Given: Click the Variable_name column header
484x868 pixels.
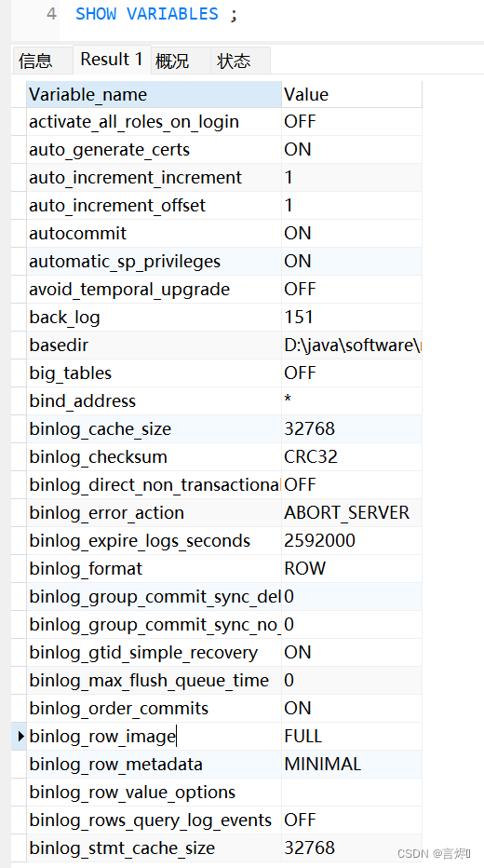Looking at the screenshot, I should pyautogui.click(x=154, y=94).
